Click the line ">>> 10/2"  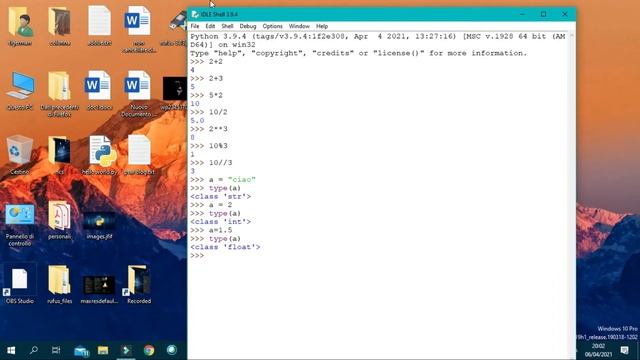[x=209, y=112]
